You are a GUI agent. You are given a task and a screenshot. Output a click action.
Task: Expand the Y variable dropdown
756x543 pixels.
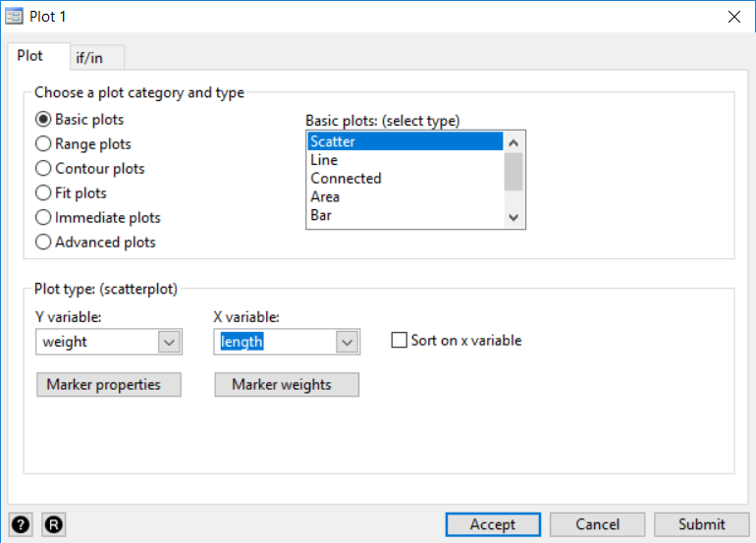pyautogui.click(x=169, y=342)
